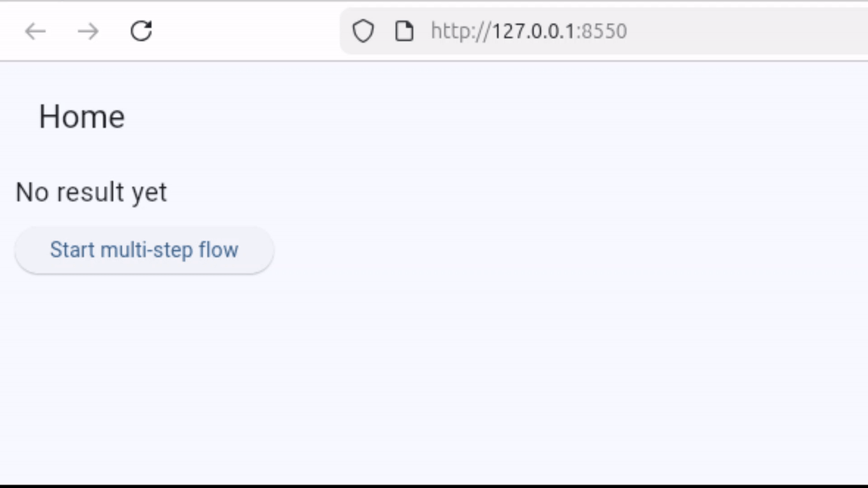This screenshot has height=488, width=868.
Task: Activate the multi-step flow from the Home screen
Action: pyautogui.click(x=144, y=249)
